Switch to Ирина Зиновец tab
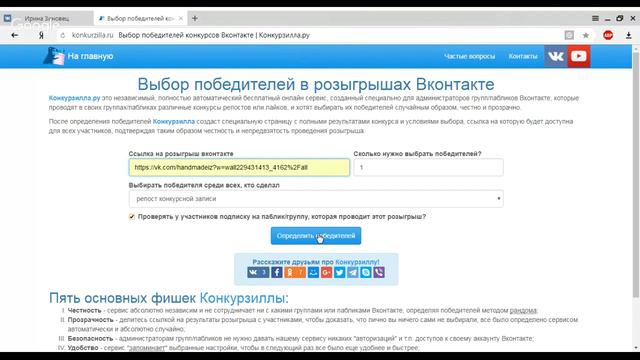 click(47, 18)
